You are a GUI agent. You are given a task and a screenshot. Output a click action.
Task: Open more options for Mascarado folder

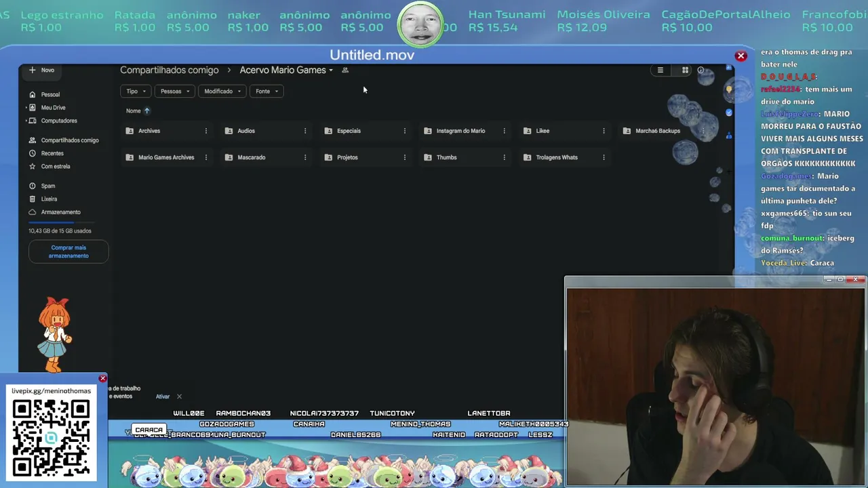pyautogui.click(x=305, y=157)
